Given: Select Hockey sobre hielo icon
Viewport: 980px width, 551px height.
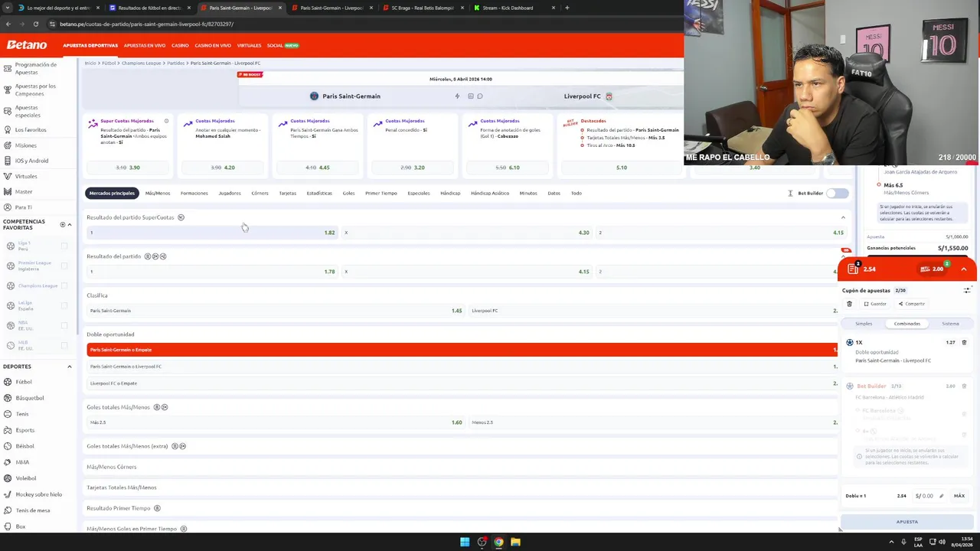Looking at the screenshot, I should (x=8, y=494).
